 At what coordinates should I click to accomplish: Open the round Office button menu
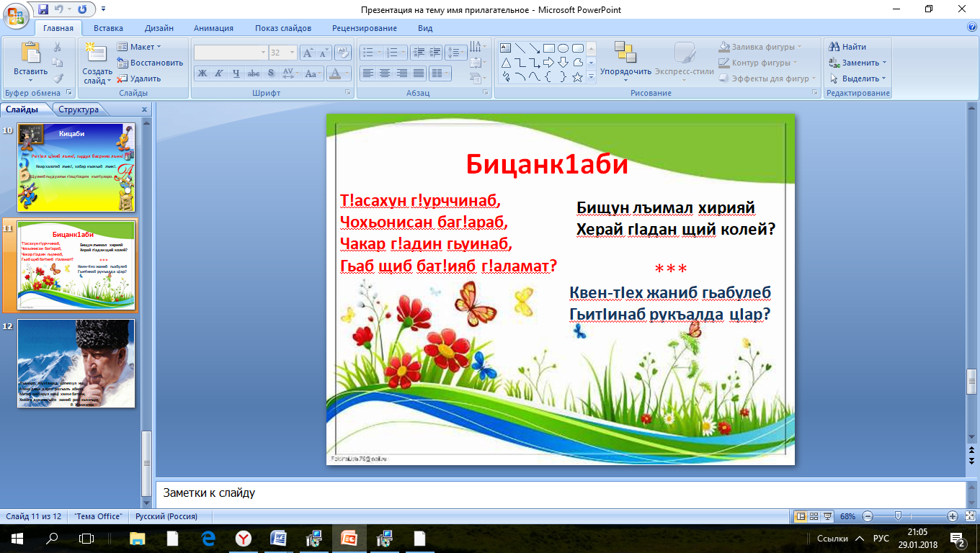tap(16, 14)
